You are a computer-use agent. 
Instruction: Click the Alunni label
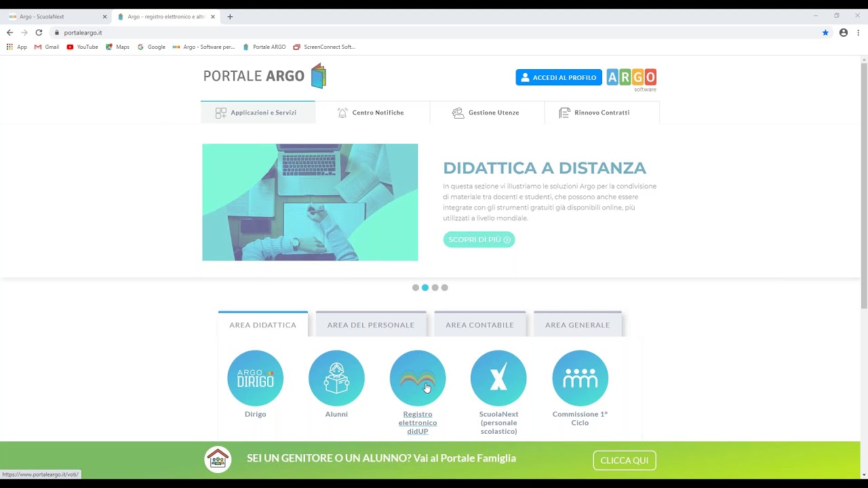point(336,414)
